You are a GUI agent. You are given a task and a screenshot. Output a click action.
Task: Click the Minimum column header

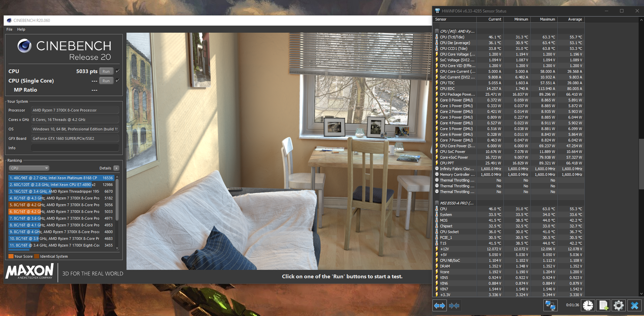pos(517,19)
